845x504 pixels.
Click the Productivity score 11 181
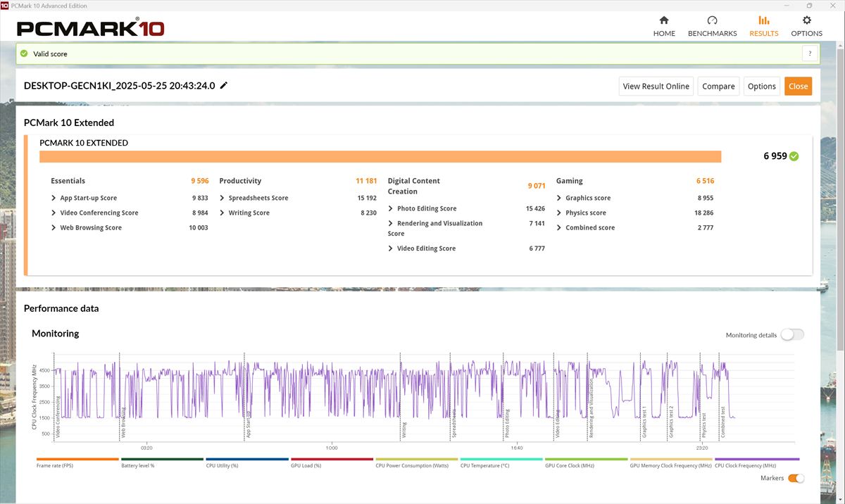point(366,181)
